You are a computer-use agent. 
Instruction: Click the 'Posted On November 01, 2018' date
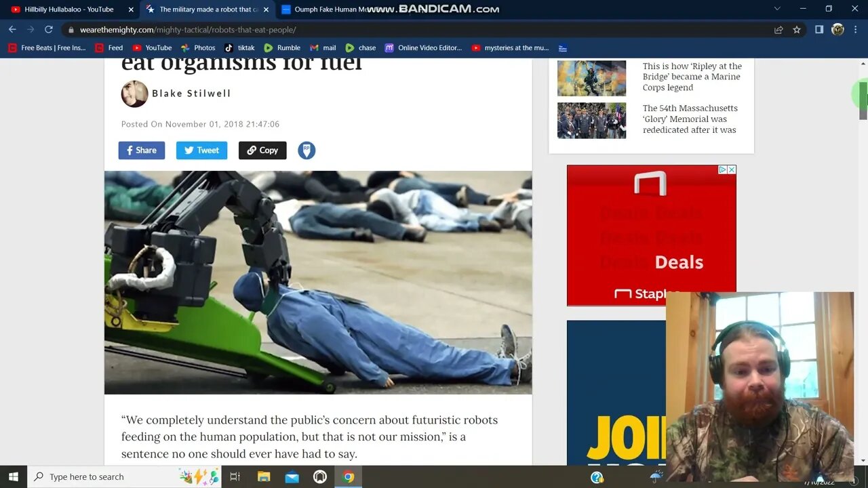pyautogui.click(x=200, y=124)
